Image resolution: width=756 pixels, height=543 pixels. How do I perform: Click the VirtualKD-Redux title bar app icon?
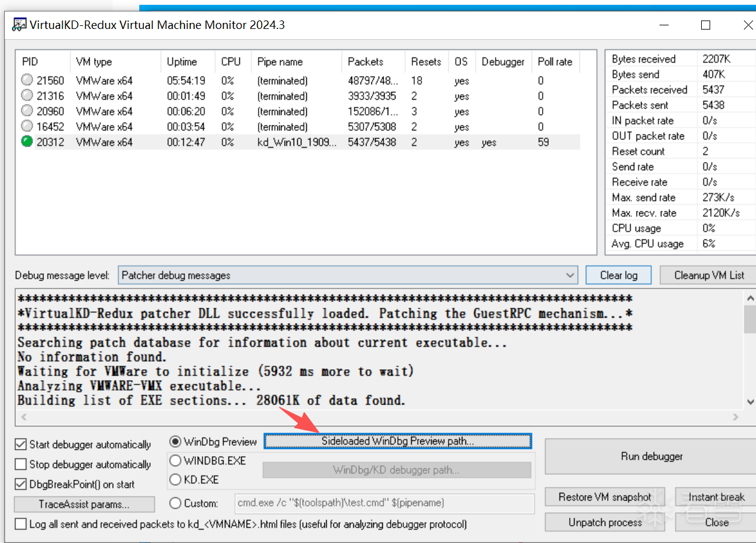(x=19, y=25)
